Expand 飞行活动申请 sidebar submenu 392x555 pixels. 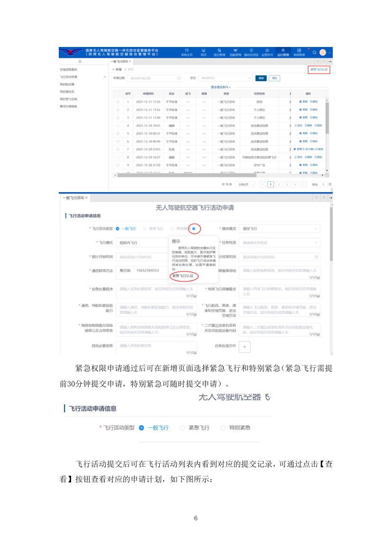105,77
